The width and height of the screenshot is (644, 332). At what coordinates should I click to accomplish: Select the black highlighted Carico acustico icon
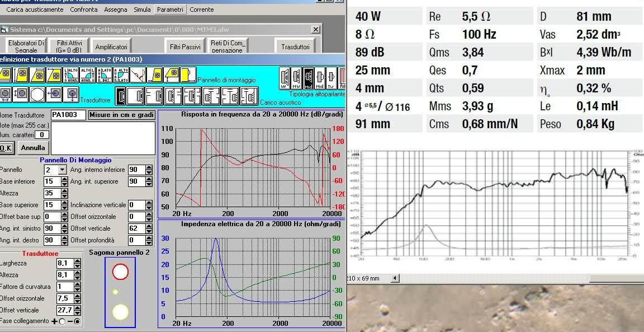point(121,96)
